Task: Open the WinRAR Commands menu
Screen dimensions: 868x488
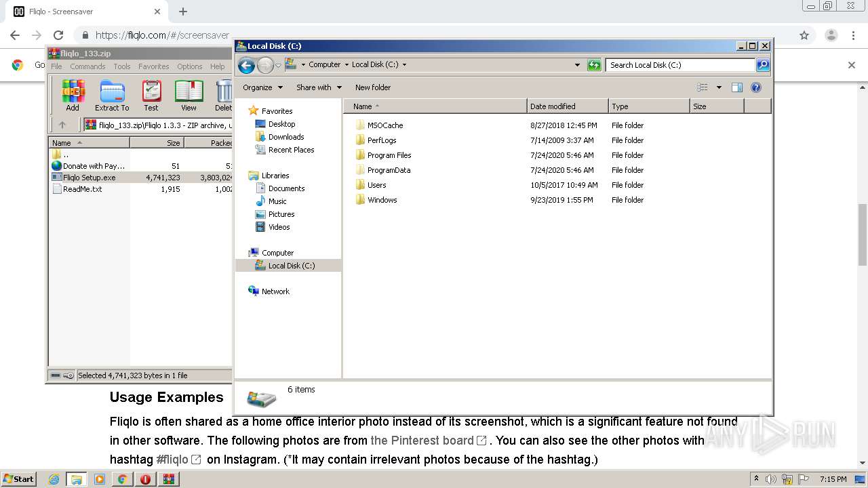Action: 87,66
